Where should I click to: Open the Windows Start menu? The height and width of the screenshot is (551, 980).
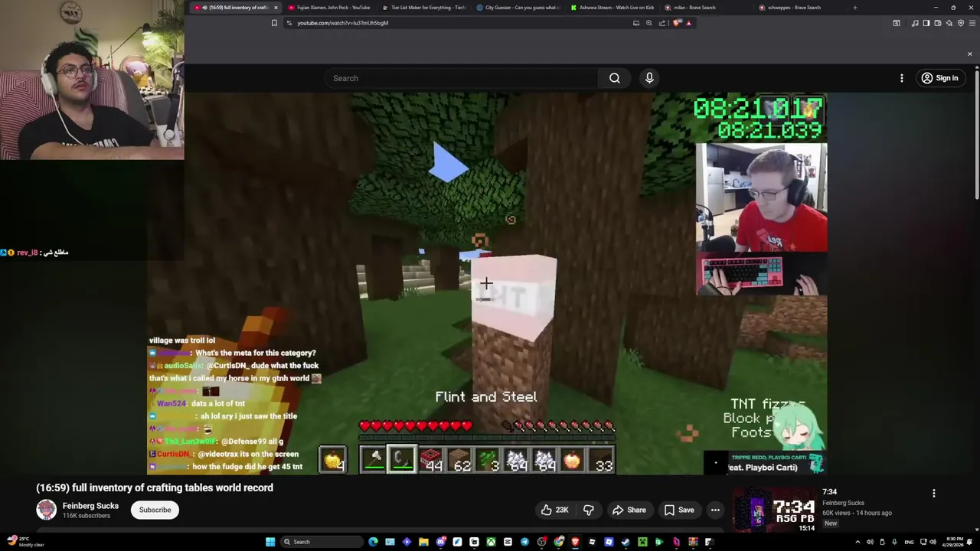coord(270,542)
